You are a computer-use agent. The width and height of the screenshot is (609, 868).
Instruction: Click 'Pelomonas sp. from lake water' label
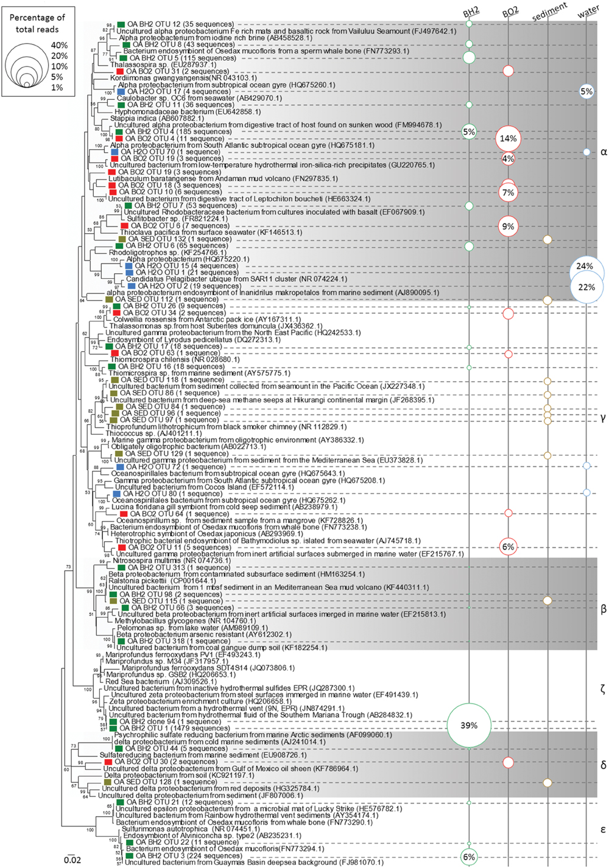coord(166,628)
